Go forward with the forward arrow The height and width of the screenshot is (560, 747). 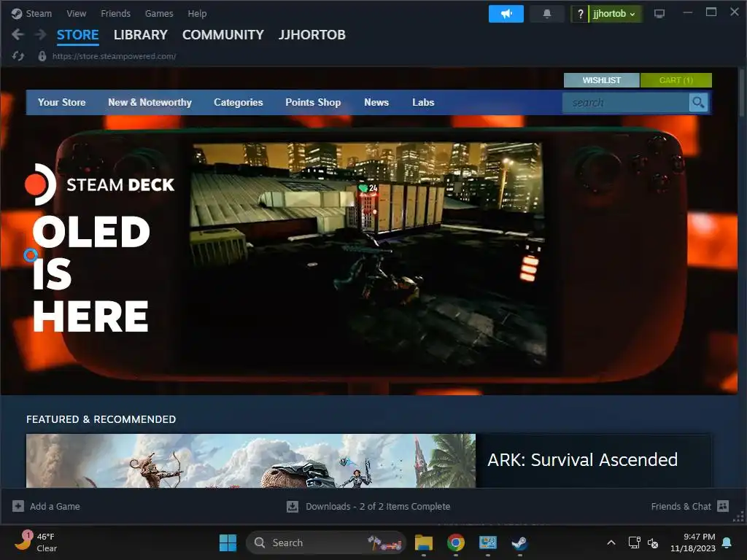point(41,35)
